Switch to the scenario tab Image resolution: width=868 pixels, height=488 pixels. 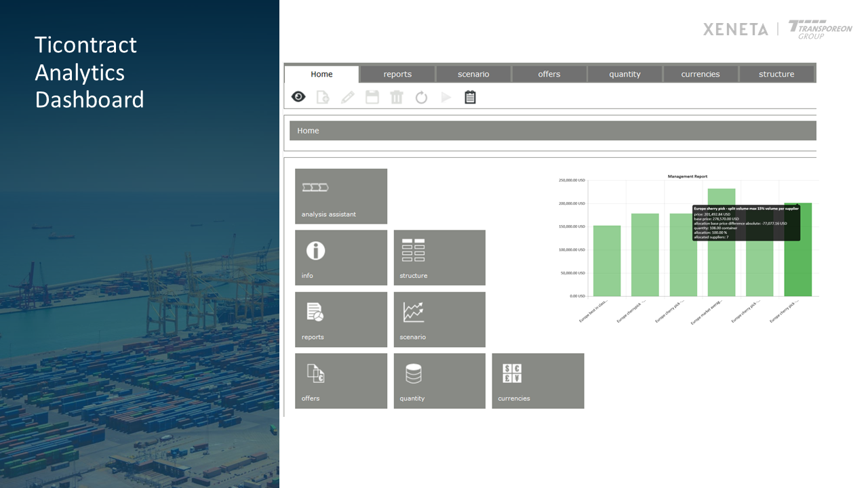point(473,74)
